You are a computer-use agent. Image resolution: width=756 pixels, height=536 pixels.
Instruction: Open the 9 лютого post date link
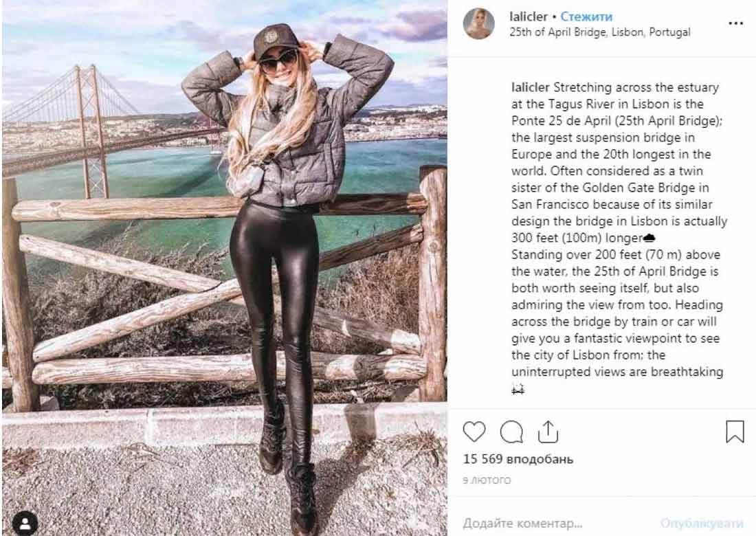click(x=487, y=480)
